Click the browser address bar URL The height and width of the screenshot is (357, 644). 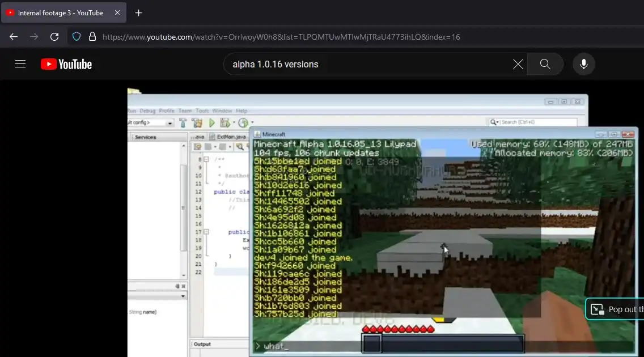tap(281, 37)
